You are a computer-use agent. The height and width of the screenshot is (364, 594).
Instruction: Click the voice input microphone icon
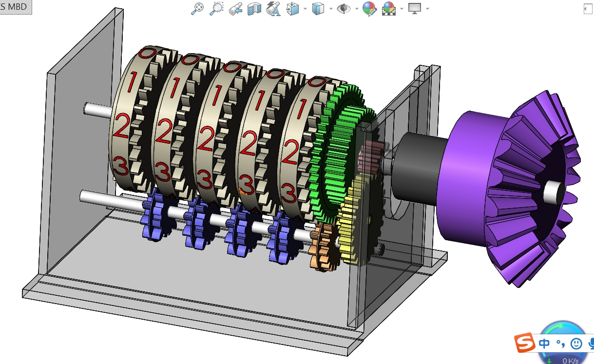coord(591,344)
